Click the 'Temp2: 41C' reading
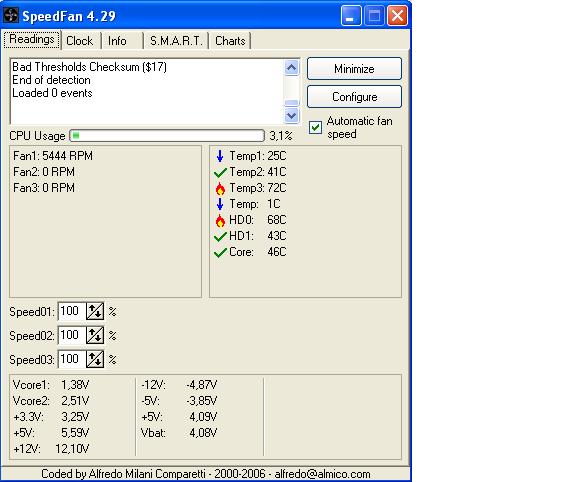This screenshot has height=482, width=576. [x=258, y=172]
